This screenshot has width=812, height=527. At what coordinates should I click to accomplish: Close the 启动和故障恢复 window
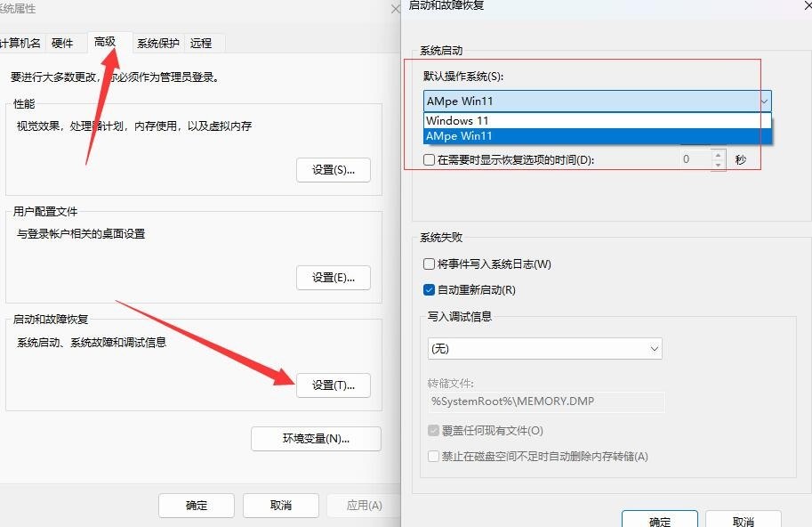tap(807, 5)
